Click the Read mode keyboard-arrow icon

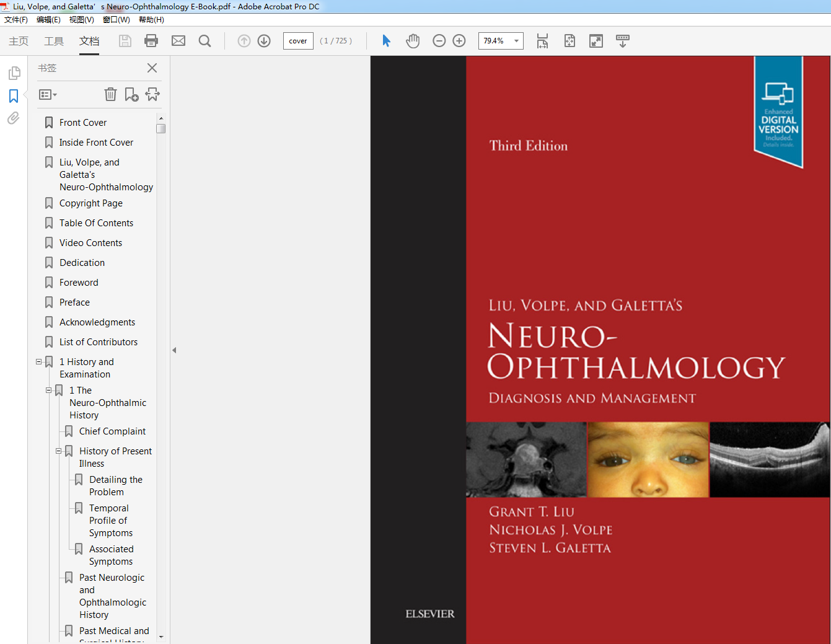(623, 41)
